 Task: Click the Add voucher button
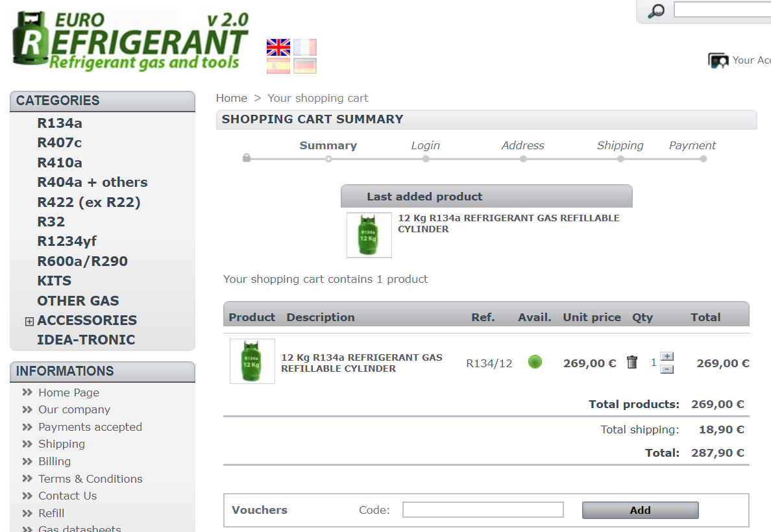(640, 510)
